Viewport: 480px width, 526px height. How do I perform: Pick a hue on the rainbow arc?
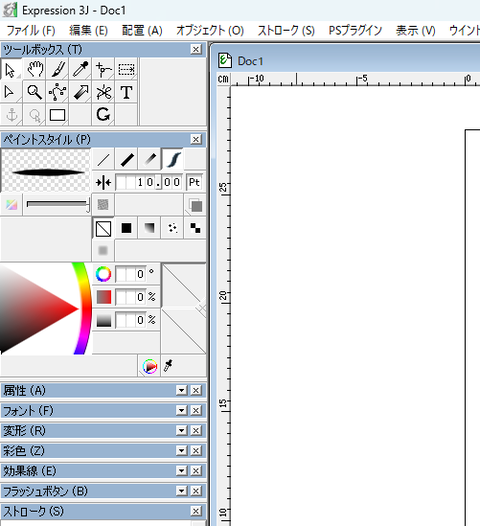click(x=85, y=308)
